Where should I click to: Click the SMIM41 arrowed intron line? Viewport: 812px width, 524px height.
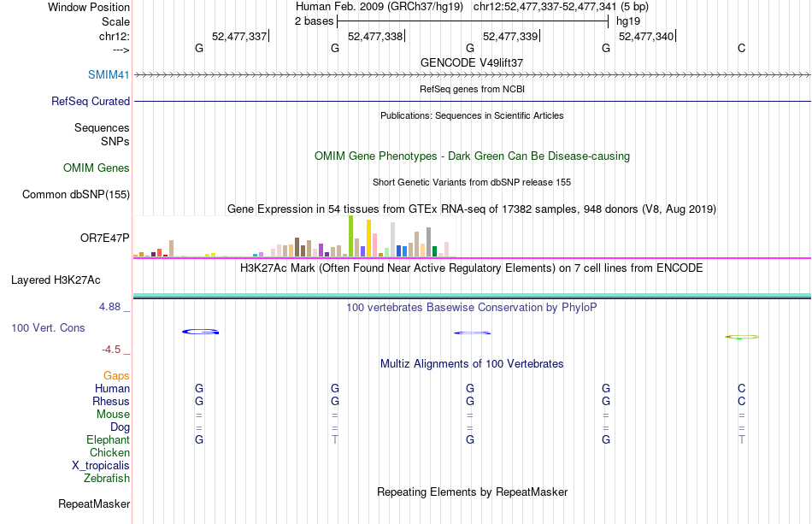473,75
